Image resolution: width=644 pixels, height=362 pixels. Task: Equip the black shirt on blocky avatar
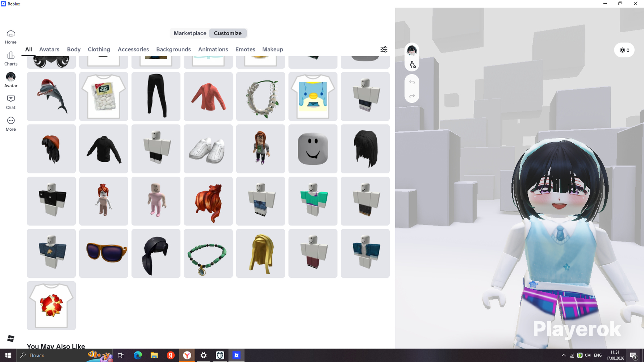pyautogui.click(x=51, y=201)
